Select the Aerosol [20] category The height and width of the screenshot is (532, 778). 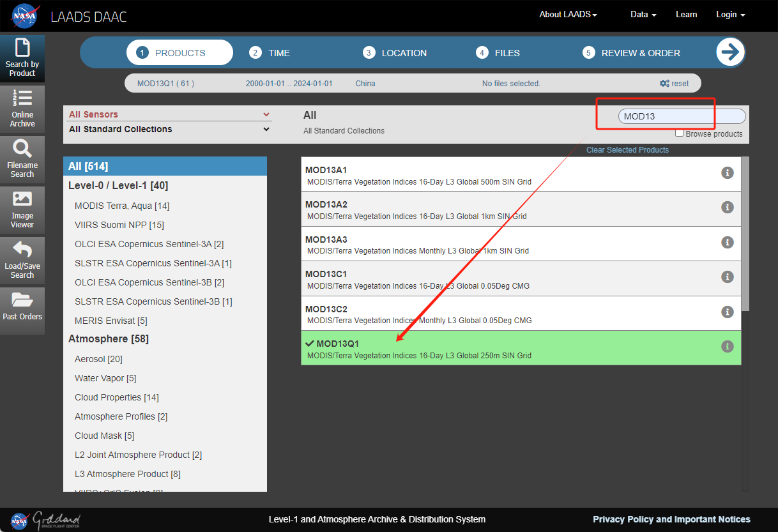point(98,359)
